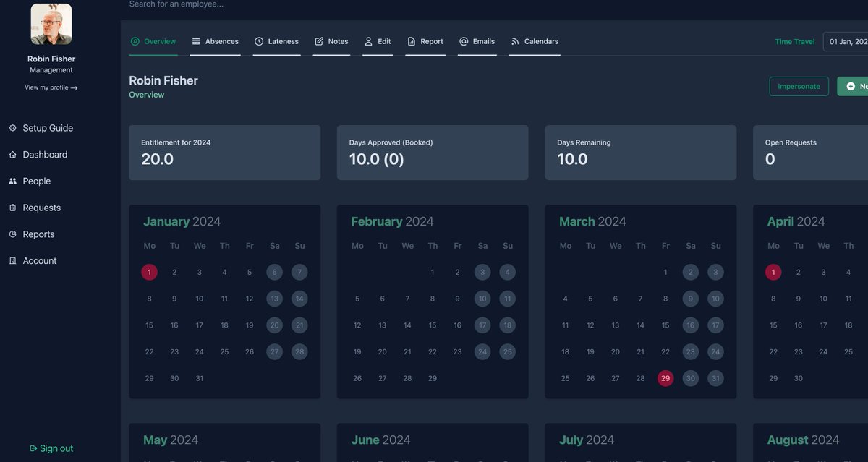
Task: Click the June 2024 heading
Action: pyautogui.click(x=380, y=440)
